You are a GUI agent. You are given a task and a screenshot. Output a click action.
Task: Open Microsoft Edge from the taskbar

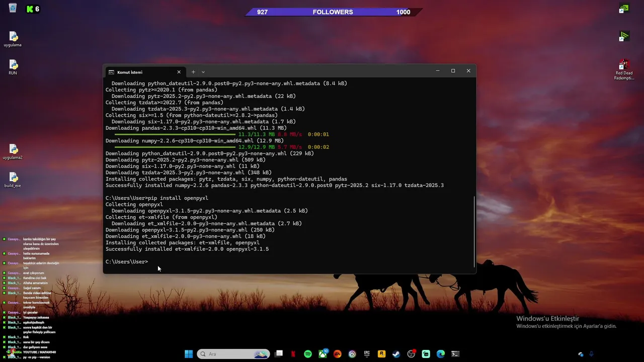pos(441,354)
